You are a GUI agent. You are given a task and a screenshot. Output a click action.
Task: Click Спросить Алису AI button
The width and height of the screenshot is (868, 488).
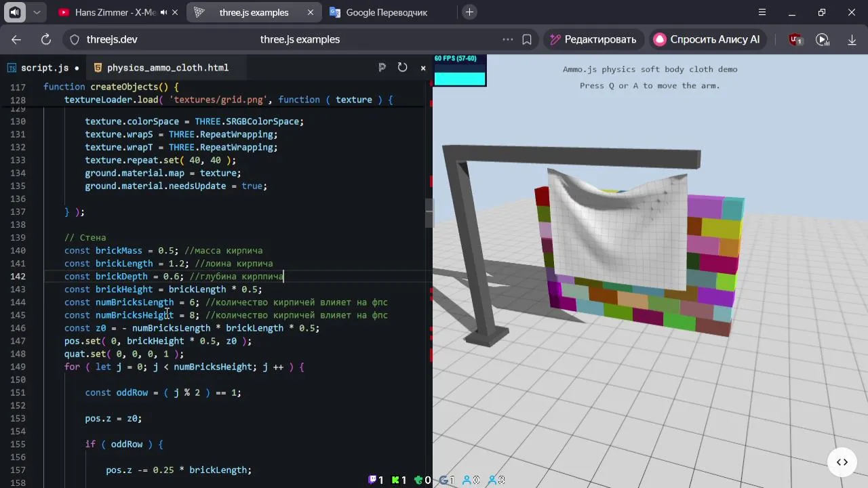707,39
